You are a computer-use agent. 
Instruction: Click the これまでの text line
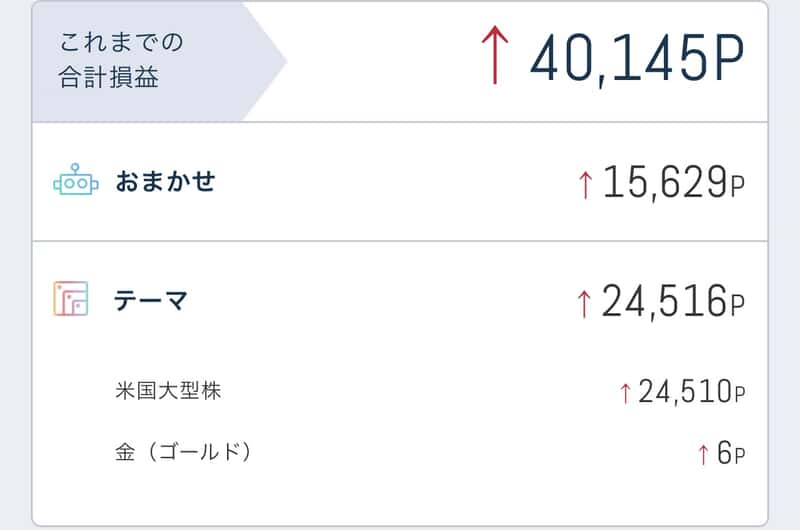click(x=121, y=42)
